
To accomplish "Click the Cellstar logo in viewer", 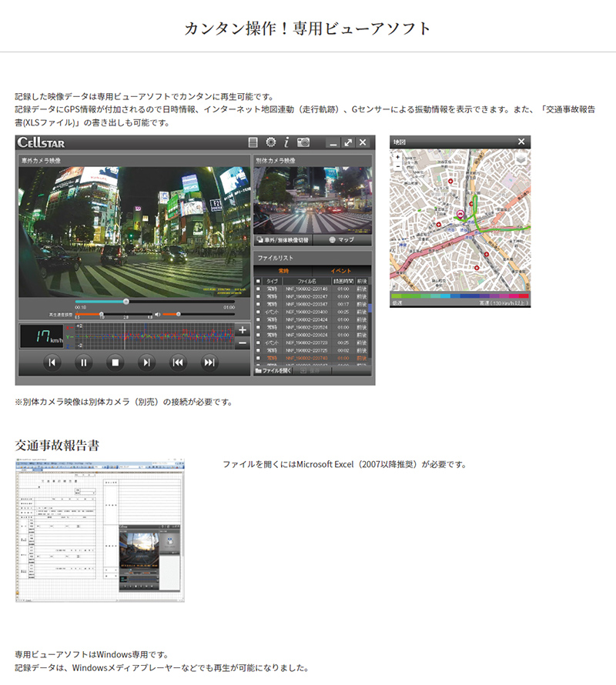I will pyautogui.click(x=41, y=142).
